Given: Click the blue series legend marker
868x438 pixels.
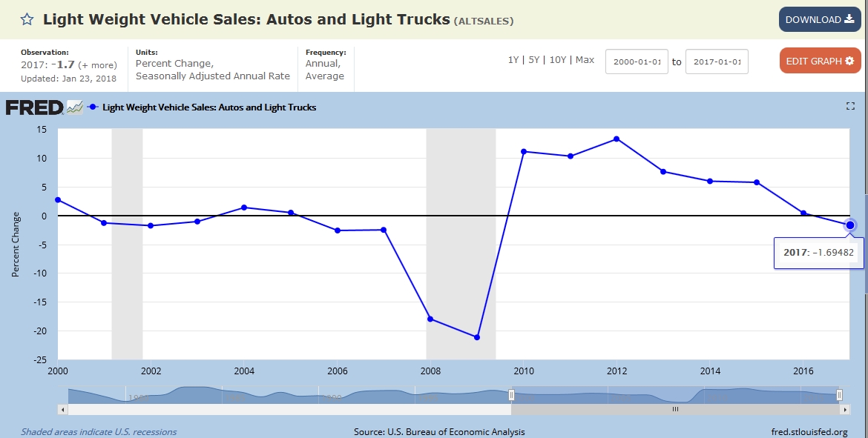Looking at the screenshot, I should [x=93, y=107].
